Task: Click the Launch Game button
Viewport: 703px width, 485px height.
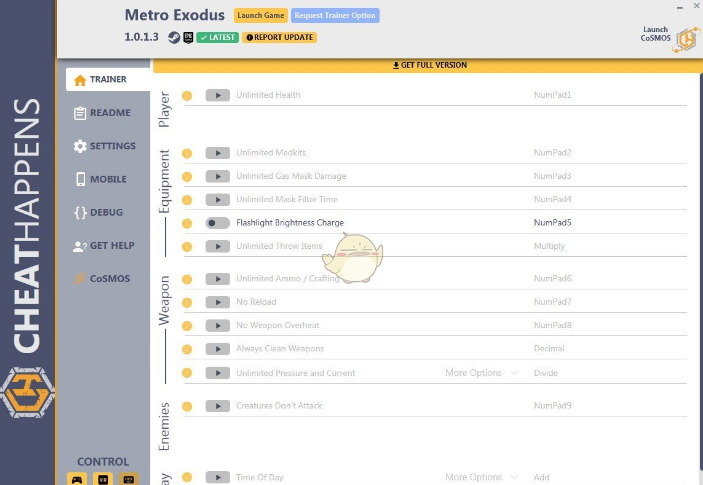Action: click(261, 16)
